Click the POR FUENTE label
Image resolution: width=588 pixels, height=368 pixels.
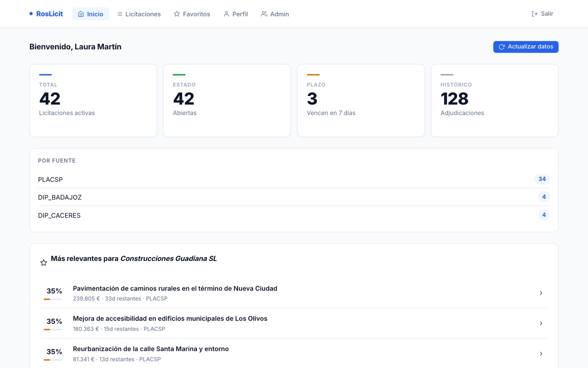click(x=57, y=161)
